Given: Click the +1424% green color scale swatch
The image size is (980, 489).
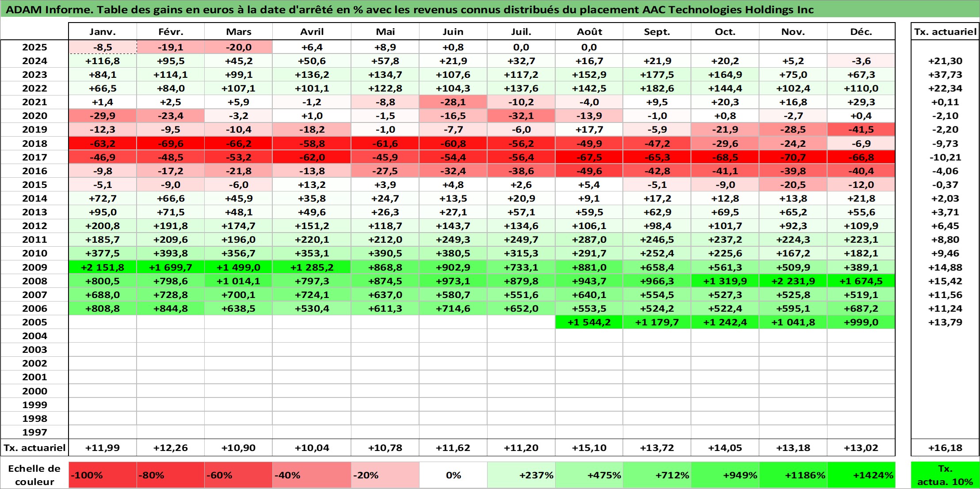Looking at the screenshot, I should (861, 475).
